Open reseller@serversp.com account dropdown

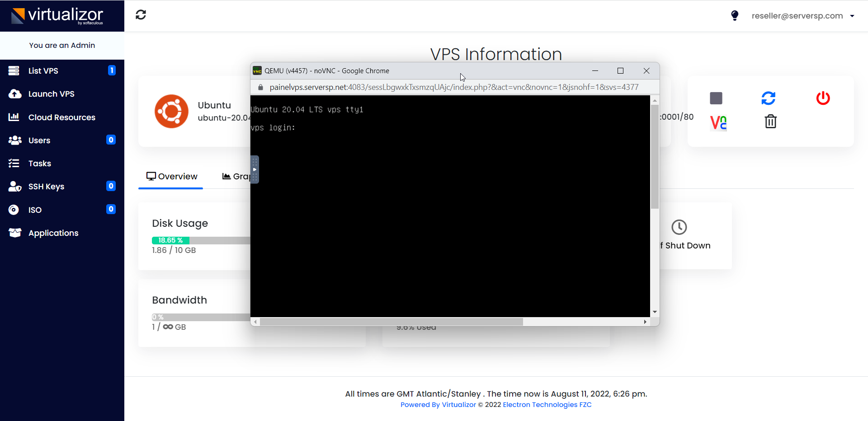(803, 16)
